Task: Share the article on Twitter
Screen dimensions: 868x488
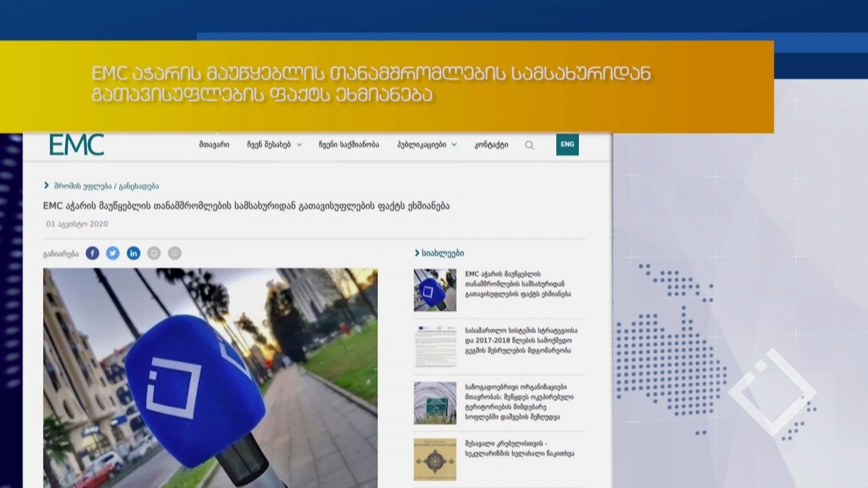Action: pyautogui.click(x=113, y=253)
